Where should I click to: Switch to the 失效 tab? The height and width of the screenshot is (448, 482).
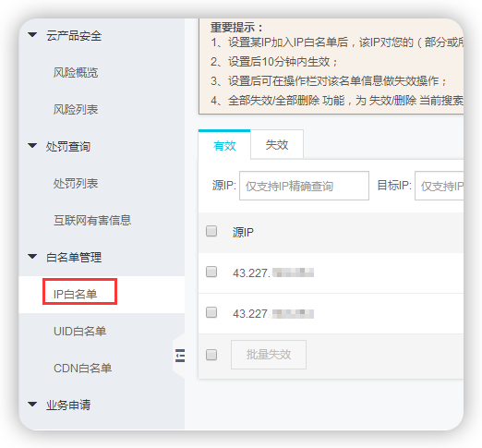(x=277, y=145)
